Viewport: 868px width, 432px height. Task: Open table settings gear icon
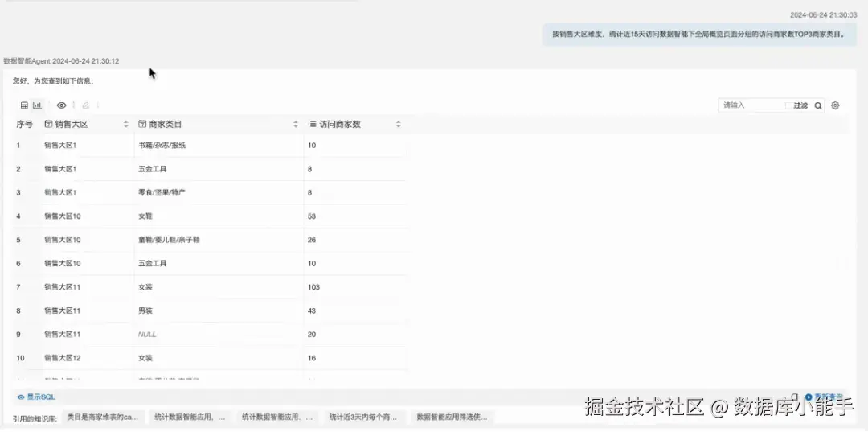click(835, 105)
